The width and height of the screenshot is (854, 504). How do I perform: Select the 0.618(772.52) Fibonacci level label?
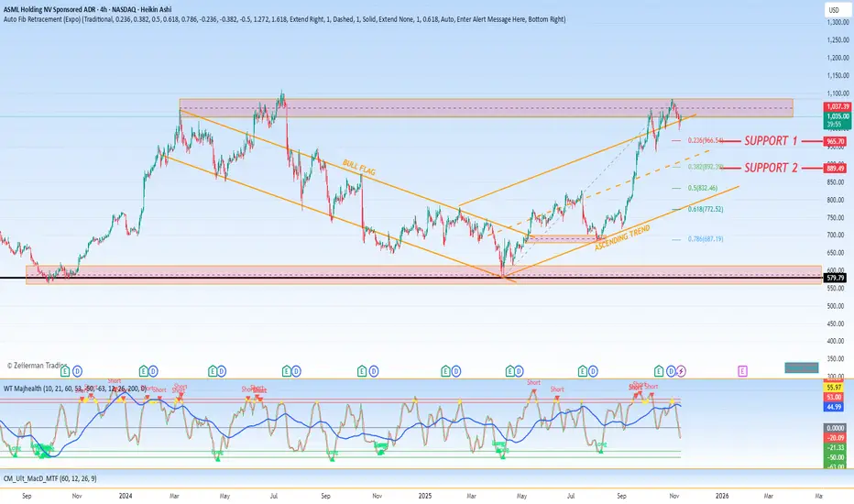(x=711, y=210)
